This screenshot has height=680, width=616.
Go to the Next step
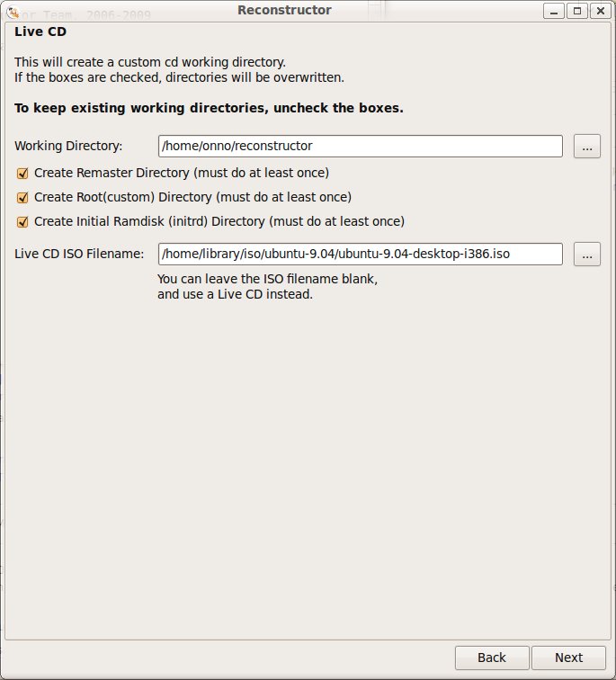(568, 658)
